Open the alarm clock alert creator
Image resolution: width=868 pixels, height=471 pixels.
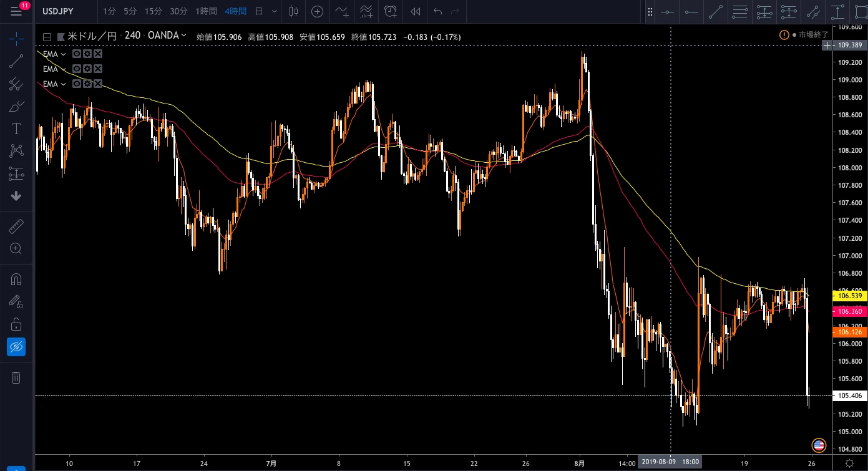pyautogui.click(x=391, y=11)
